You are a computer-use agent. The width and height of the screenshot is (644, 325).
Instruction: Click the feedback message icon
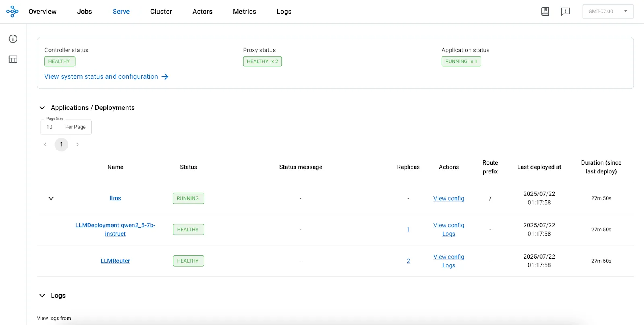[565, 11]
